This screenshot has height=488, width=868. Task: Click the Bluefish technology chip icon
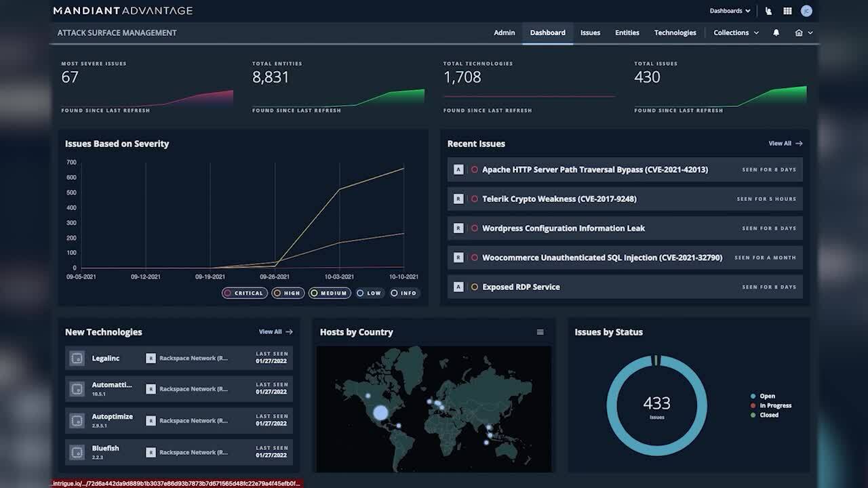click(77, 452)
